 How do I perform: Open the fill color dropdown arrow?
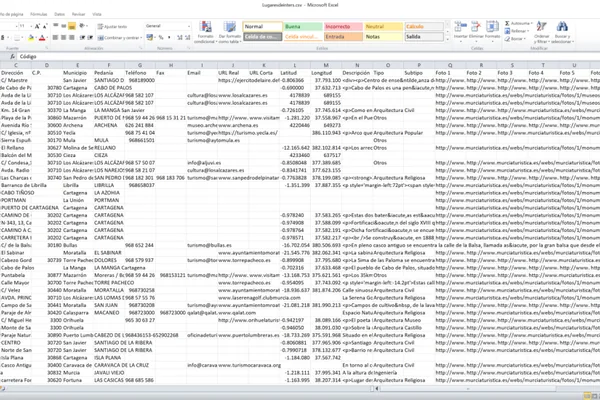[36, 38]
